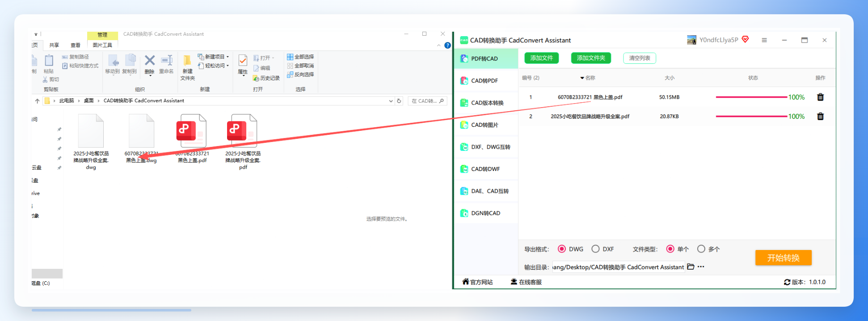This screenshot has height=321, width=868.
Task: Open the CadConvert hamburger menu
Action: pos(764,40)
